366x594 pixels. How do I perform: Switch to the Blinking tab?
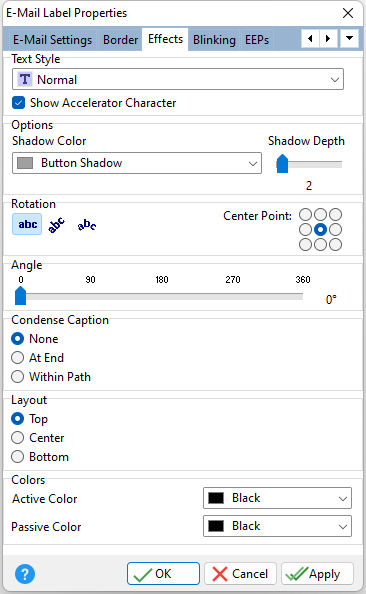point(214,39)
